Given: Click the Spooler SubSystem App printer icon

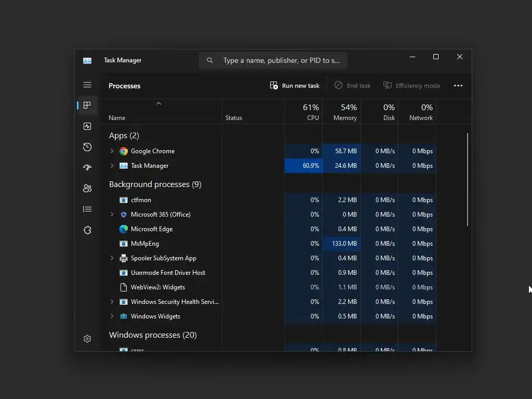Looking at the screenshot, I should click(x=124, y=258).
